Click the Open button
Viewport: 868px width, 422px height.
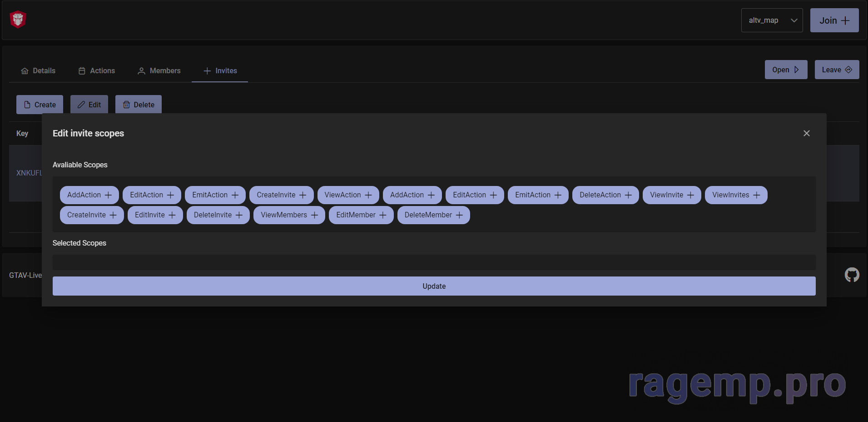click(786, 70)
